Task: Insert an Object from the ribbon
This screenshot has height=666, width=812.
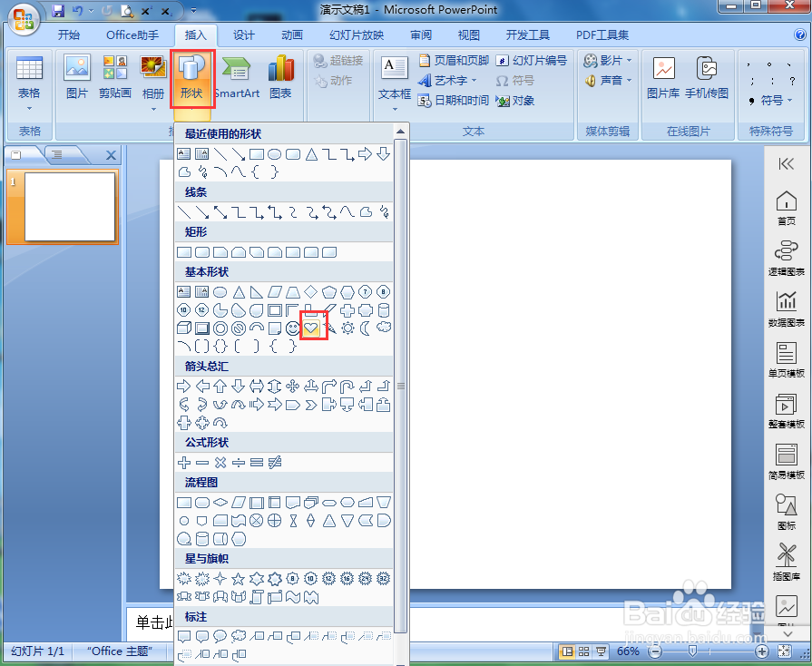Action: (514, 101)
